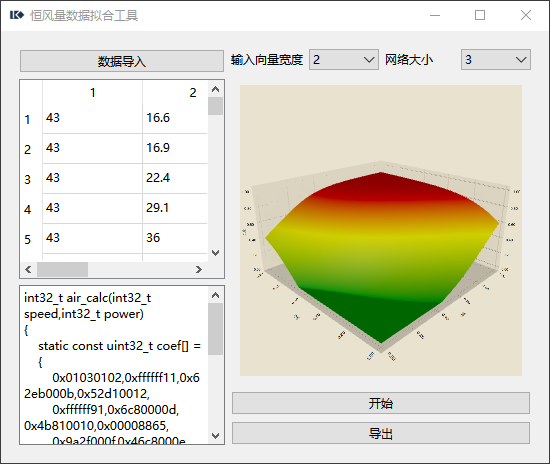
Task: Select row header 5 in data table
Action: point(31,239)
